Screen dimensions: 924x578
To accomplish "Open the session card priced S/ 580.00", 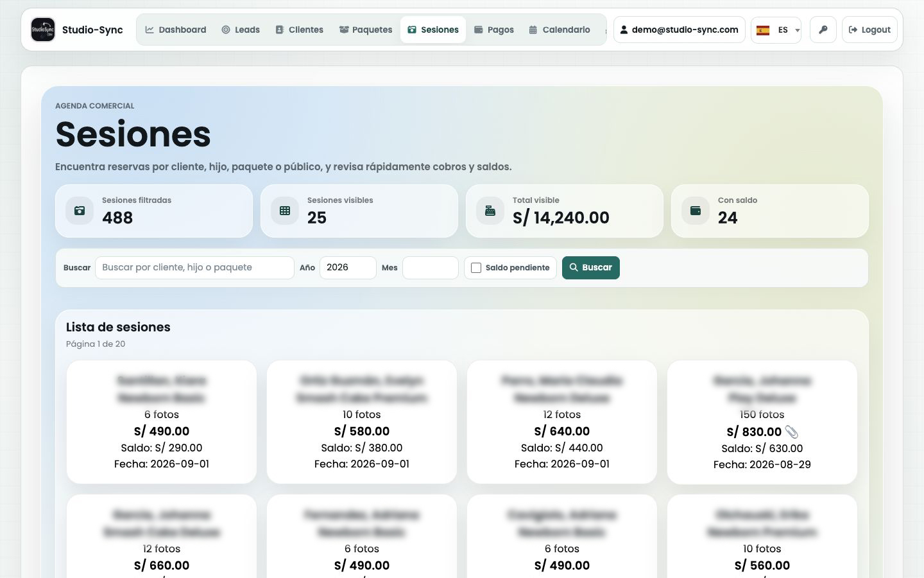I will (362, 422).
